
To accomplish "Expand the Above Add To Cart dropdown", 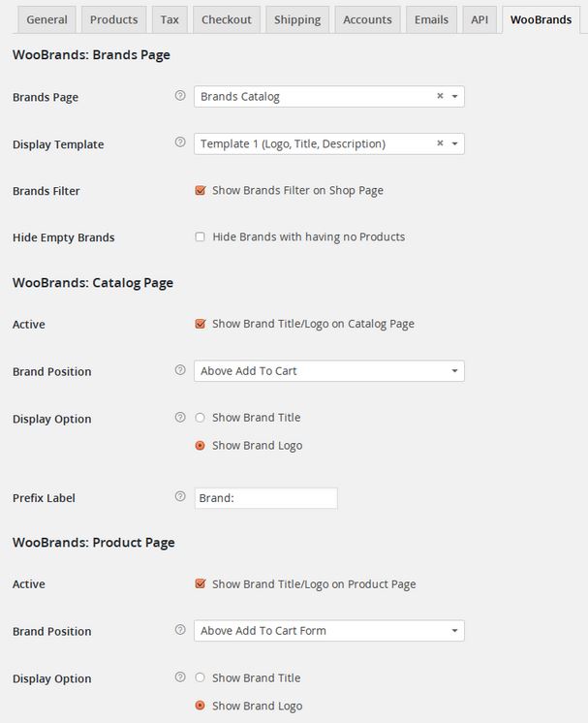I will tap(329, 371).
